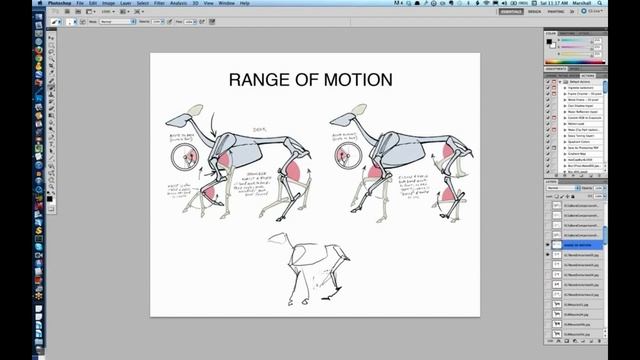The image size is (640, 360).
Task: Switch to Design workspace
Action: 534,11
